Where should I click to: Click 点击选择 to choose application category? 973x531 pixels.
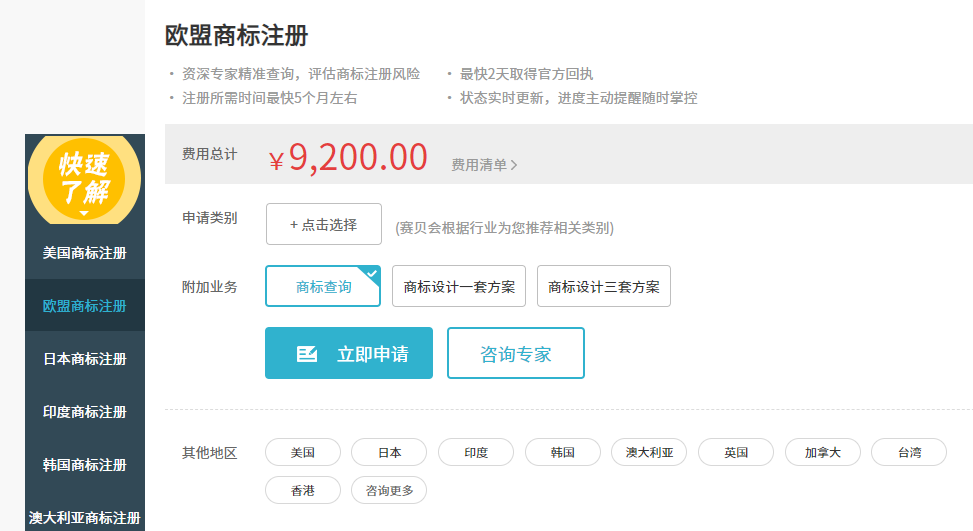[324, 224]
